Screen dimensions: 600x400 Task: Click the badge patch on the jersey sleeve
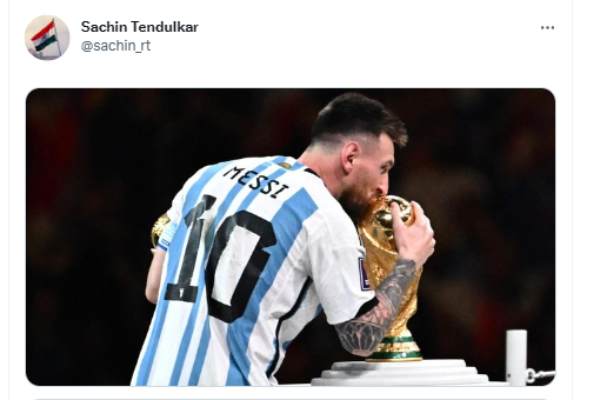click(x=364, y=273)
